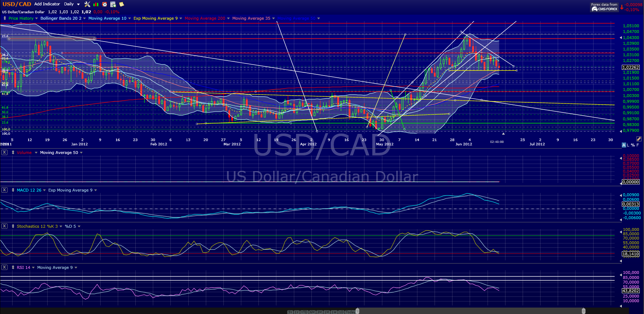Select the 1M time range

pyautogui.click(x=327, y=312)
